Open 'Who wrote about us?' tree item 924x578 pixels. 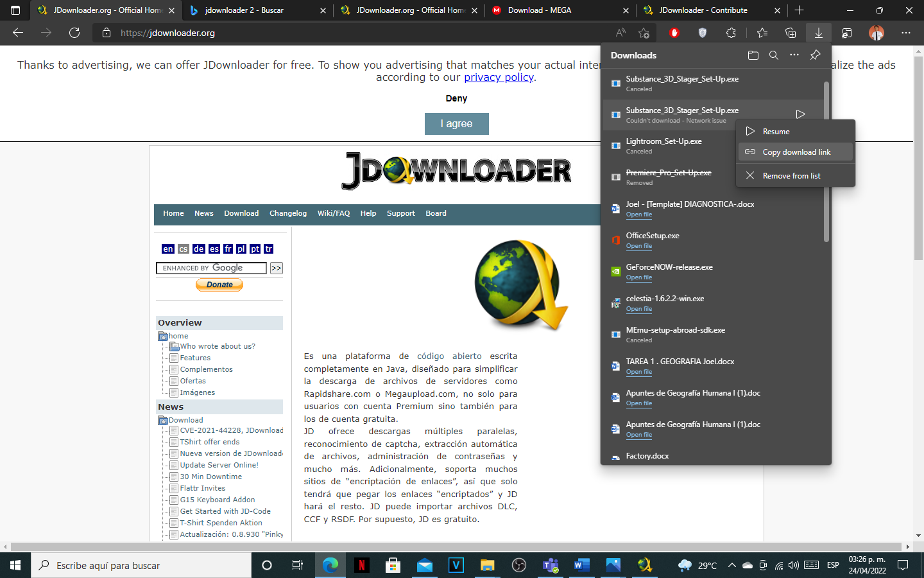218,346
